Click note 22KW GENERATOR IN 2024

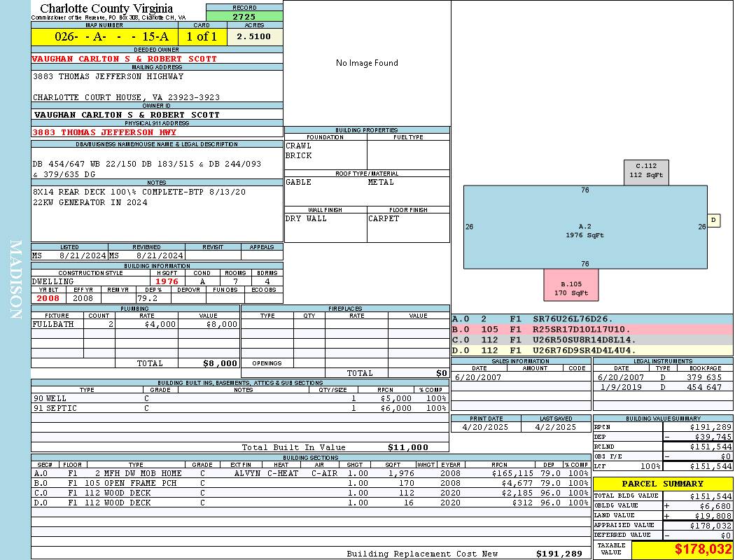[90, 202]
